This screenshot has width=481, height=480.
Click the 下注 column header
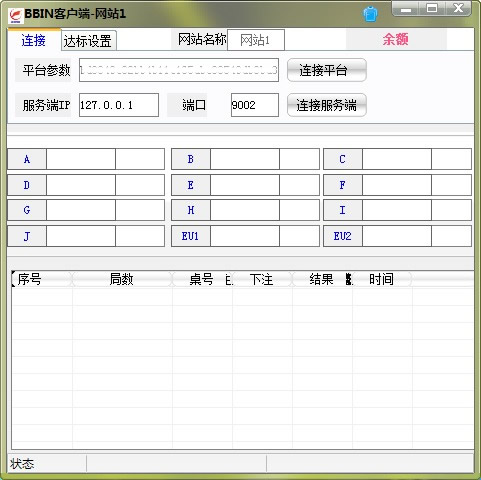262,279
